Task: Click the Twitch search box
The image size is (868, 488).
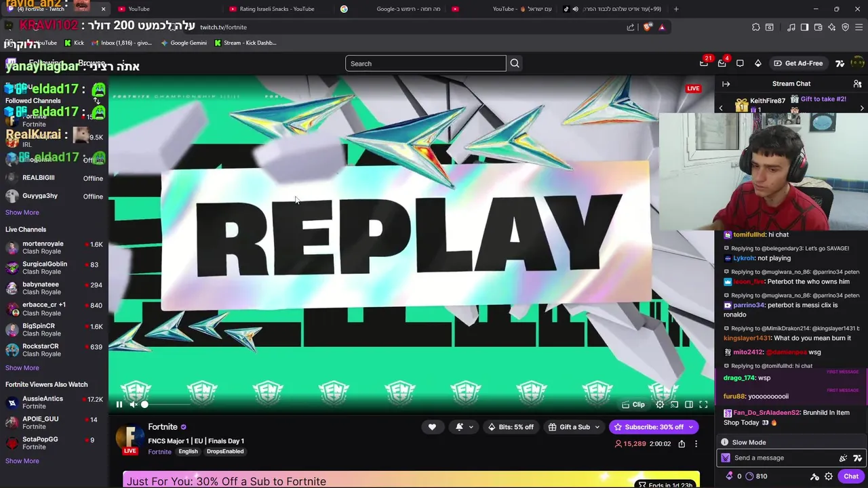Action: point(425,64)
